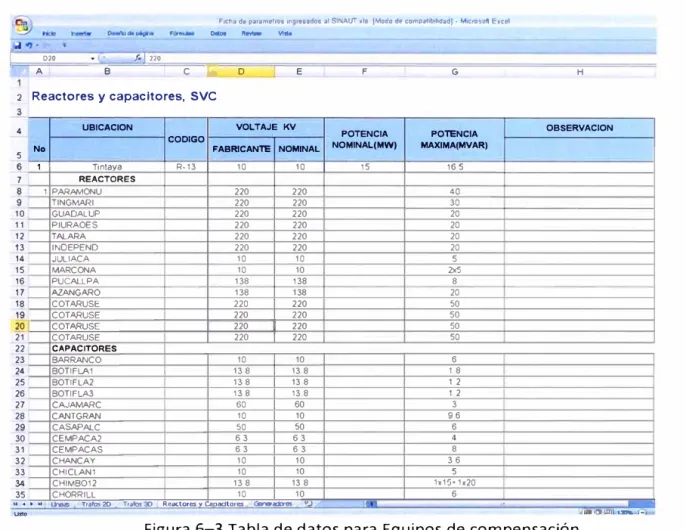Open the Inicio ribbon tab
This screenshot has height=530, width=686.
pos(49,33)
